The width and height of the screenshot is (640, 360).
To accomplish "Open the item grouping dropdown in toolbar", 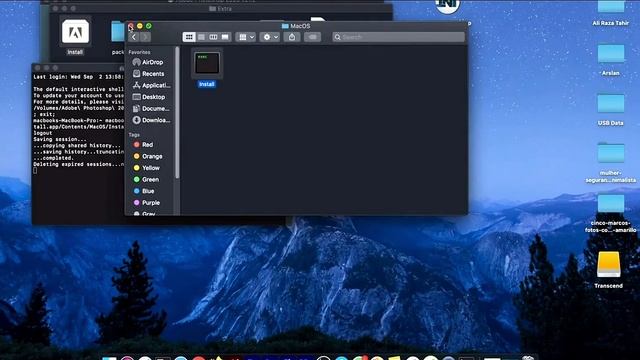I will point(246,37).
